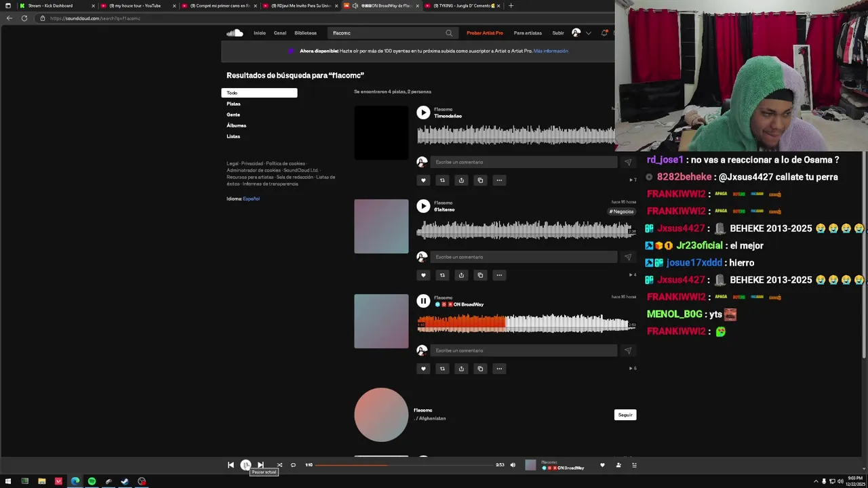The height and width of the screenshot is (488, 868).
Task: Seek in the ON BroadWay waveform
Action: [x=526, y=323]
